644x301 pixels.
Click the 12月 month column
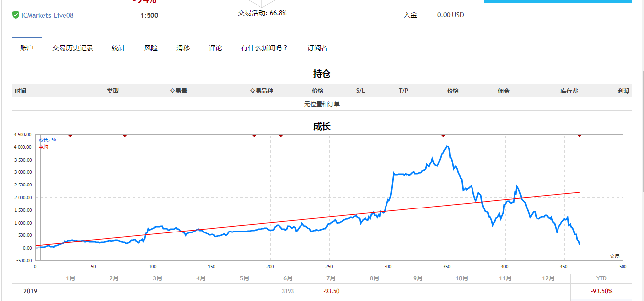(x=549, y=278)
